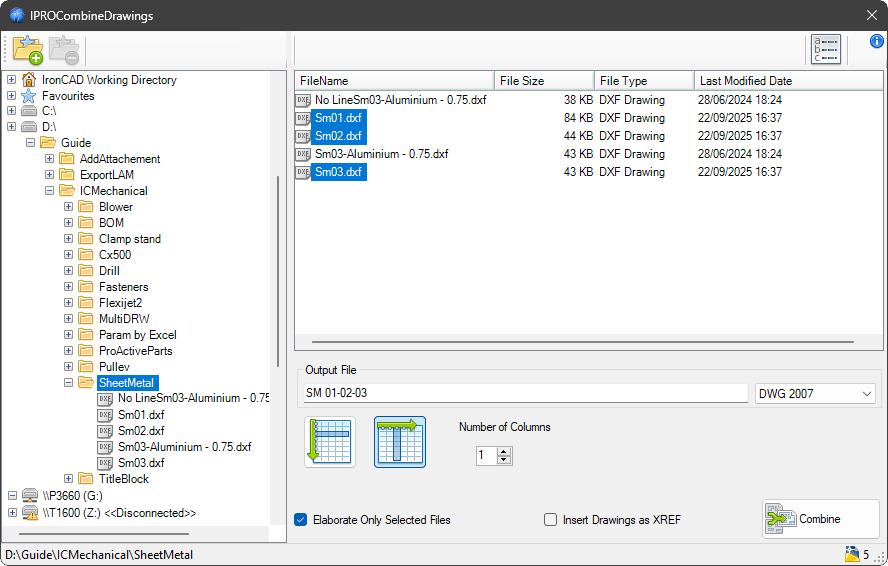Expand the Blower folder node
Image resolution: width=888 pixels, height=566 pixels.
point(69,207)
